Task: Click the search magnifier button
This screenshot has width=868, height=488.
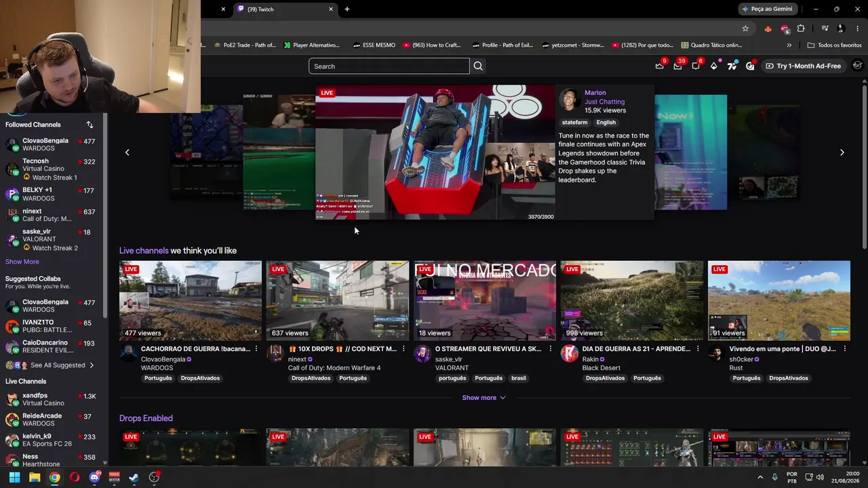Action: click(x=478, y=66)
